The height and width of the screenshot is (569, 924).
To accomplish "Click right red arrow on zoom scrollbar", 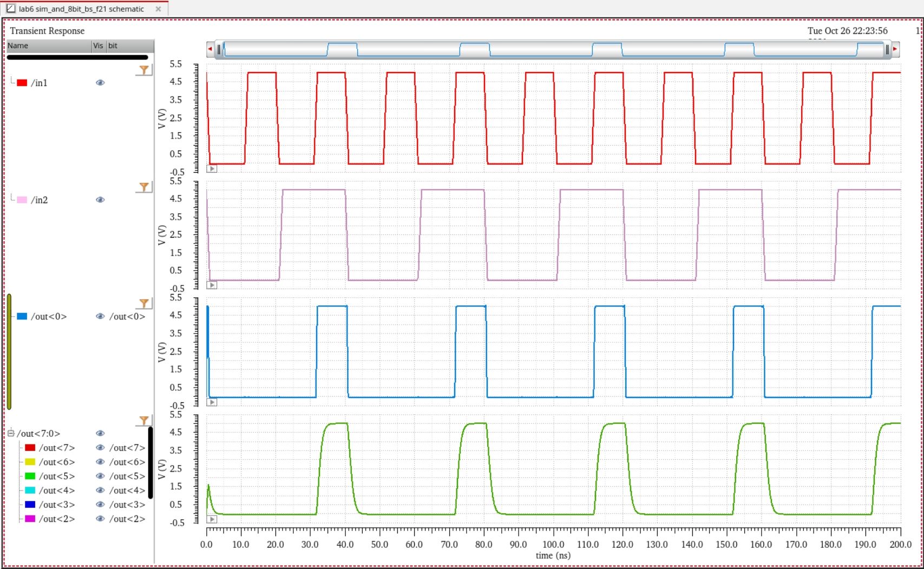I will [895, 49].
